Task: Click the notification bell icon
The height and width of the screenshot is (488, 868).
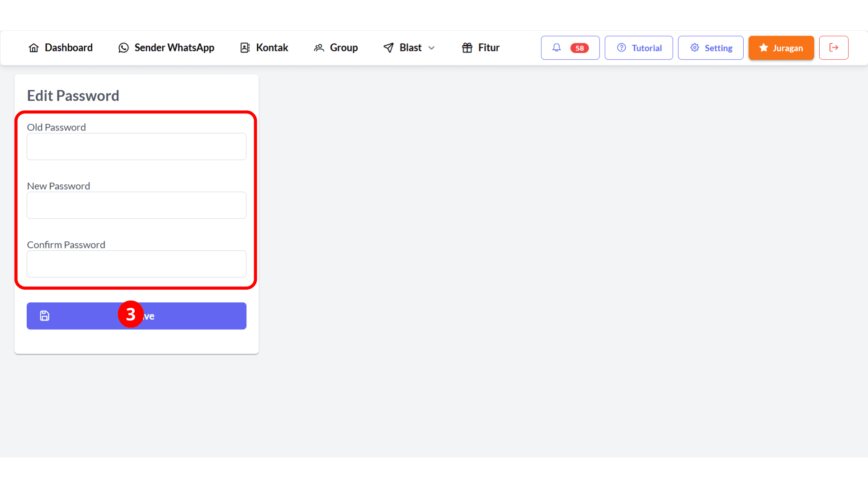Action: [x=556, y=47]
